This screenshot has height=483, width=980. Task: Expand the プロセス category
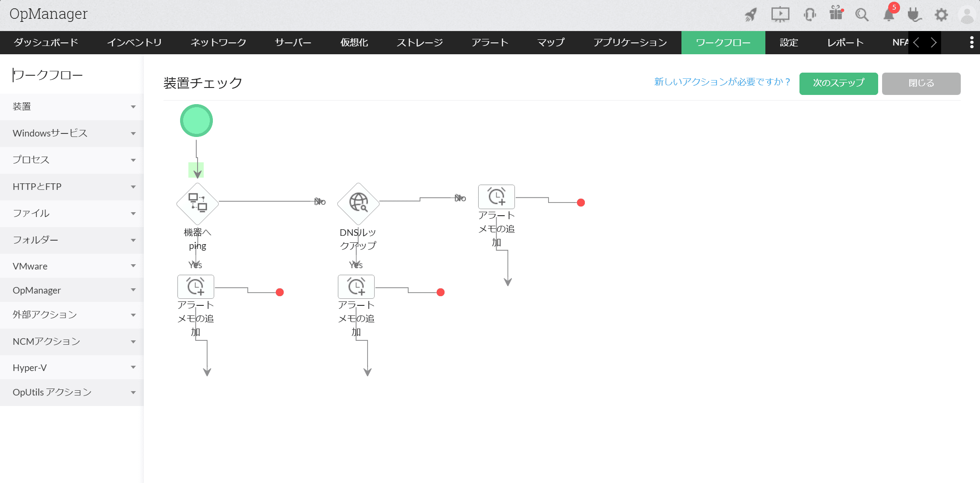tap(72, 160)
